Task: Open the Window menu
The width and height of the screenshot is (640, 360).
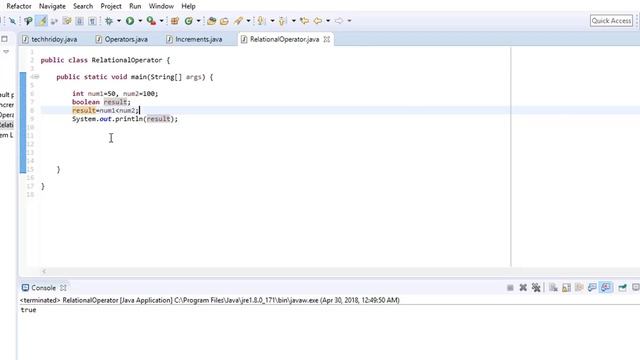Action: [161, 7]
